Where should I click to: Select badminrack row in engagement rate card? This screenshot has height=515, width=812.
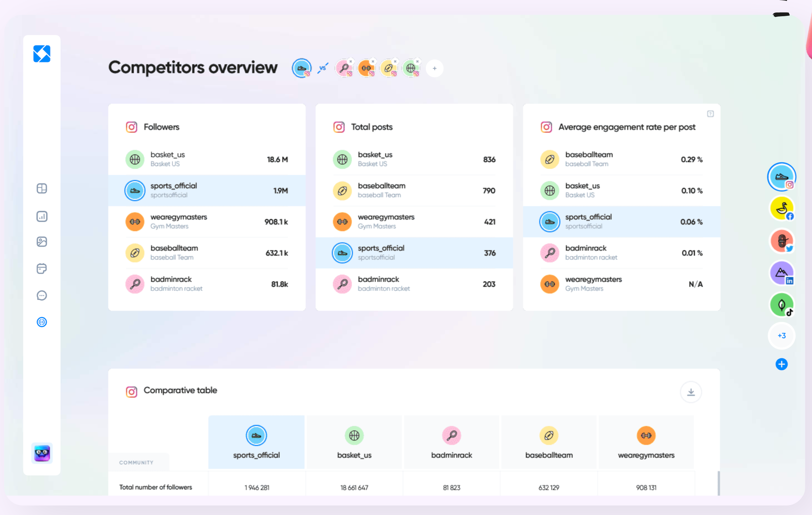(622, 253)
